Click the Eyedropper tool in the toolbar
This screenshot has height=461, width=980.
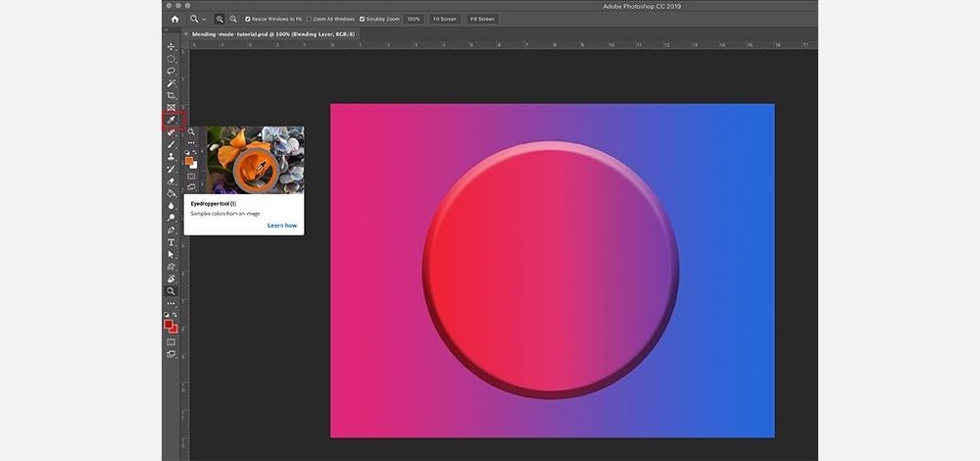[x=171, y=121]
